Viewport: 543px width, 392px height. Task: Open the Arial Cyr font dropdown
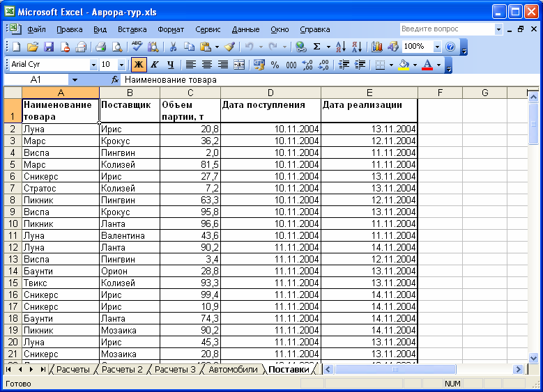tap(93, 65)
